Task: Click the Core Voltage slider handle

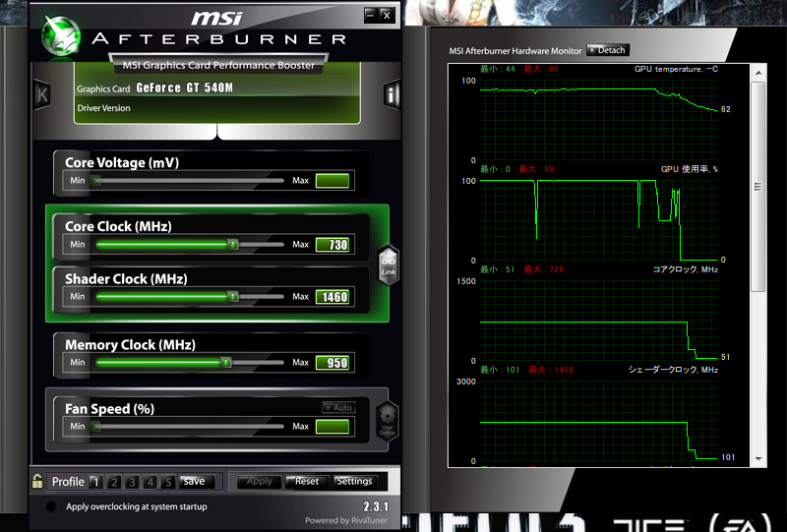Action: 96,180
